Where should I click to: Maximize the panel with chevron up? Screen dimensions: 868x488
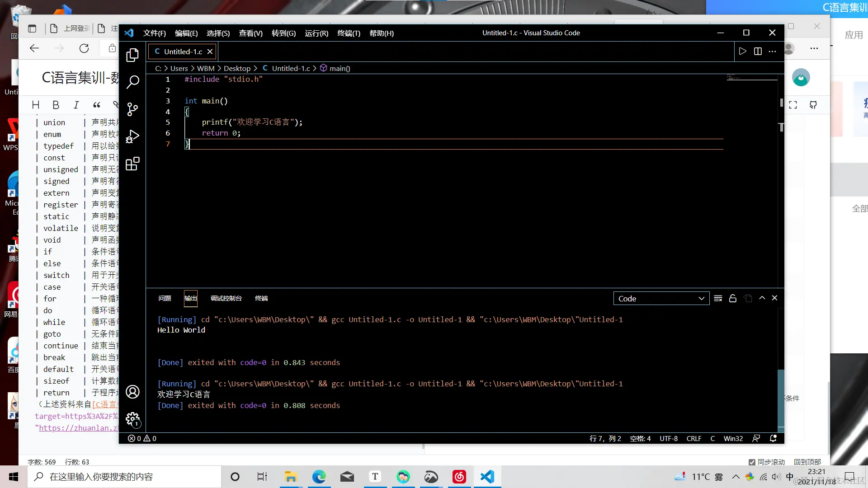coord(762,298)
